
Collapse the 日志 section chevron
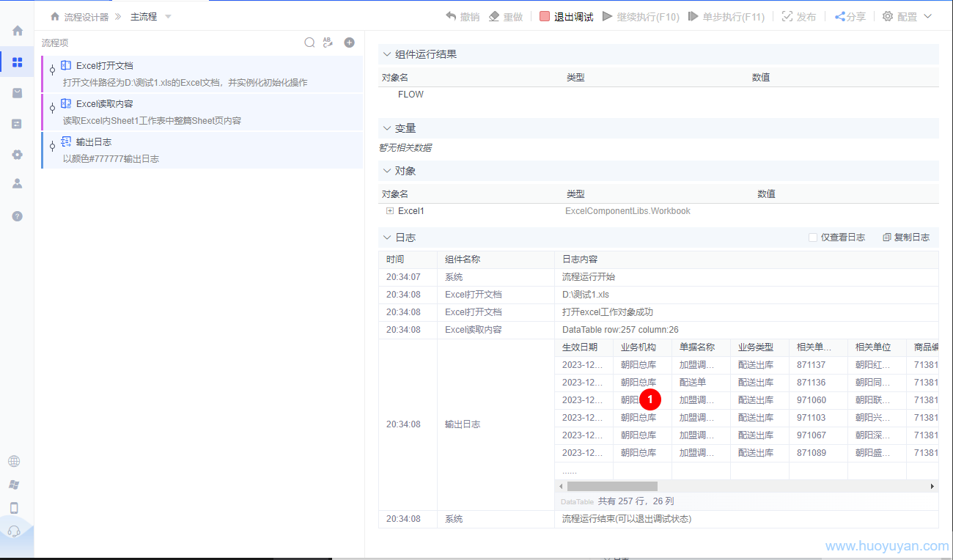coord(386,237)
